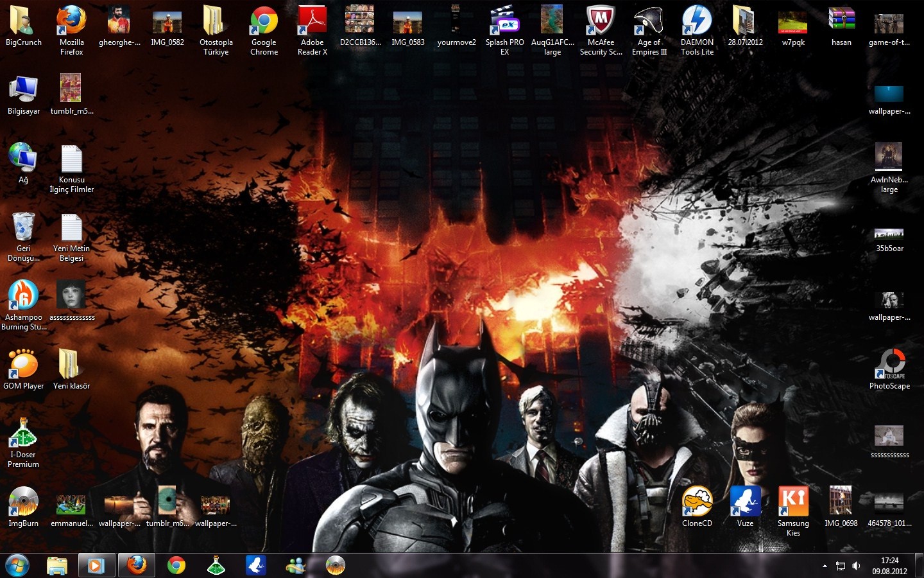Show hidden system tray icons

825,566
